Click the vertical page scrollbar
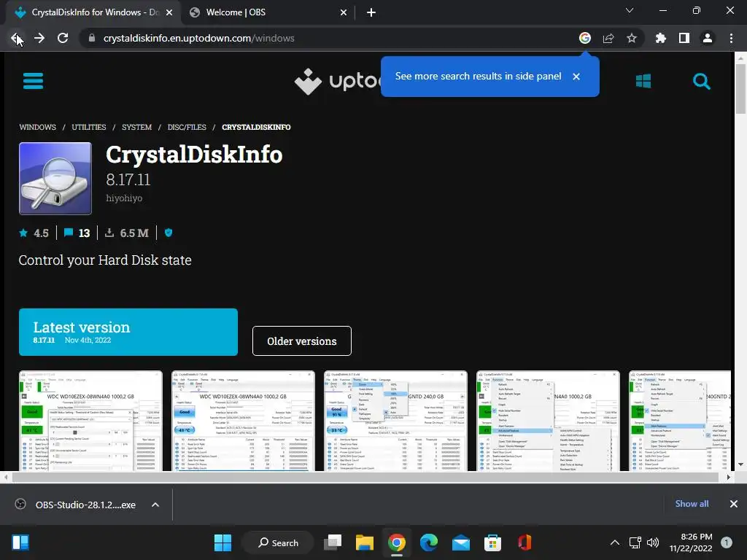Screen dimensions: 747x560 point(740,89)
